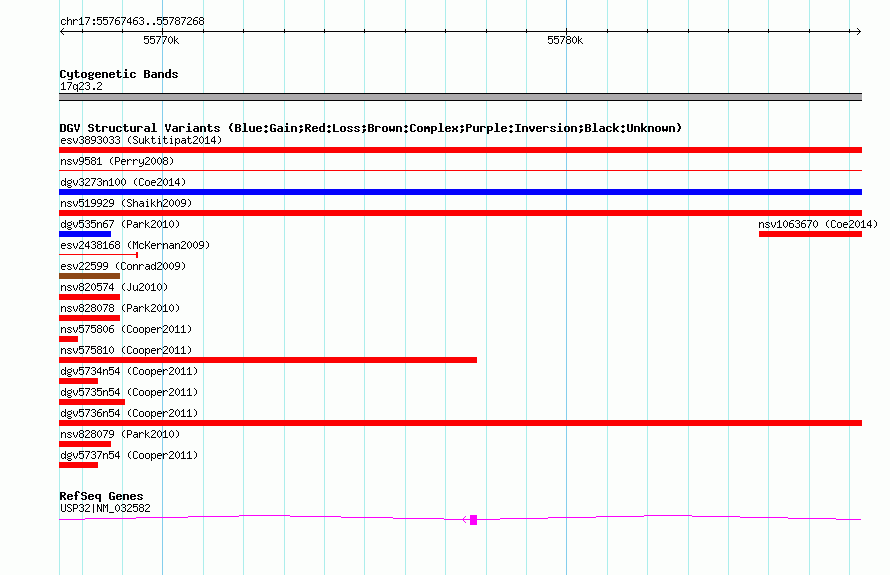
Task: Select the red nsv820574 loss bar
Action: point(90,297)
